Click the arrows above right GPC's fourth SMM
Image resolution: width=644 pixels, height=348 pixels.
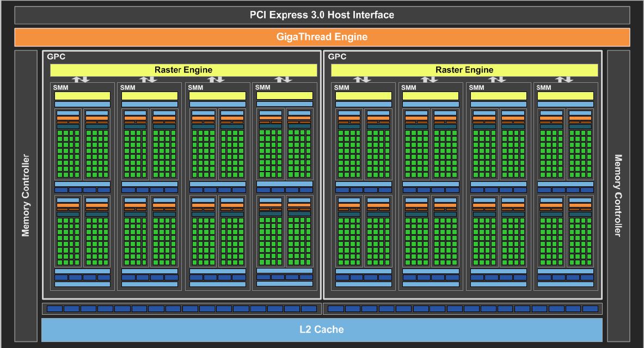tap(564, 80)
